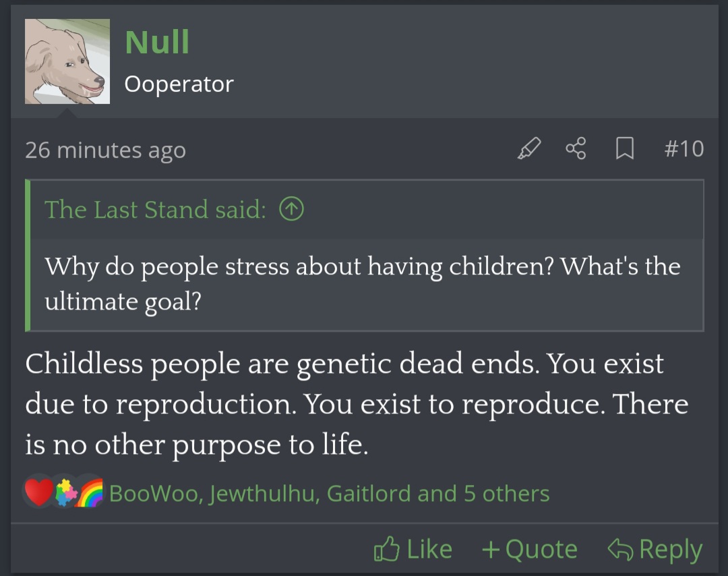Viewport: 728px width, 576px height.
Task: Show the '5 others' who reacted
Action: coord(506,494)
